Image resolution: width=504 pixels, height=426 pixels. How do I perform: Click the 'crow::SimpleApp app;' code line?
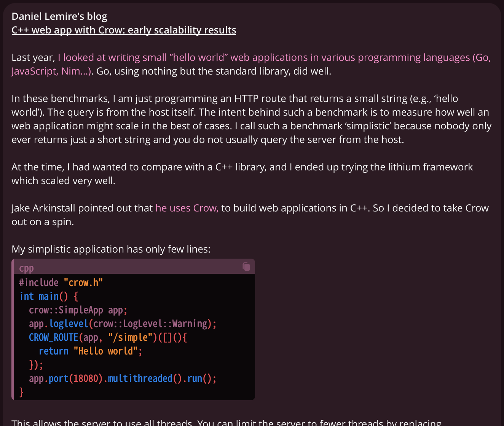[x=78, y=310]
